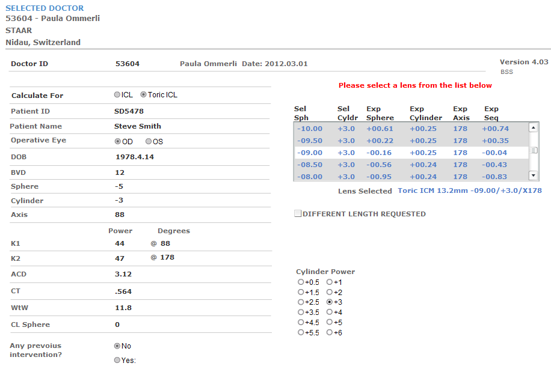Select No for previous intervention

point(117,346)
